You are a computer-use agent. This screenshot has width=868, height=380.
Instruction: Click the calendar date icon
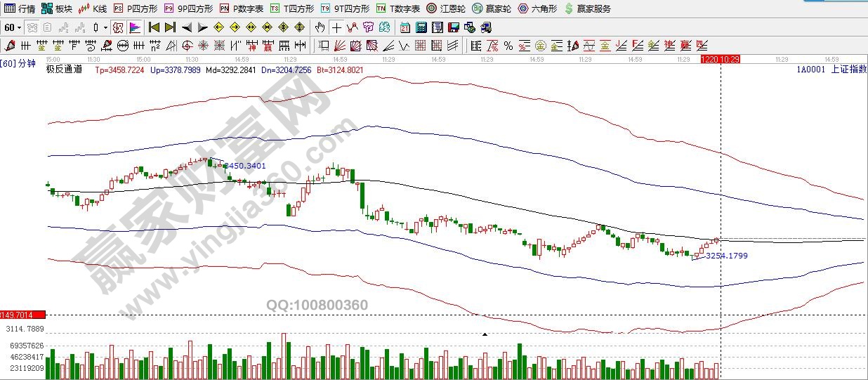click(405, 27)
